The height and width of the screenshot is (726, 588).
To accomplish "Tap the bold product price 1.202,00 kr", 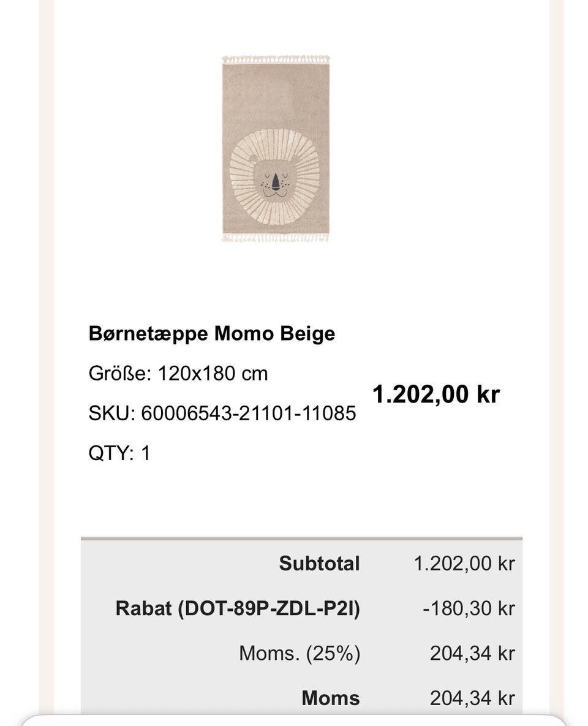I will (x=436, y=394).
